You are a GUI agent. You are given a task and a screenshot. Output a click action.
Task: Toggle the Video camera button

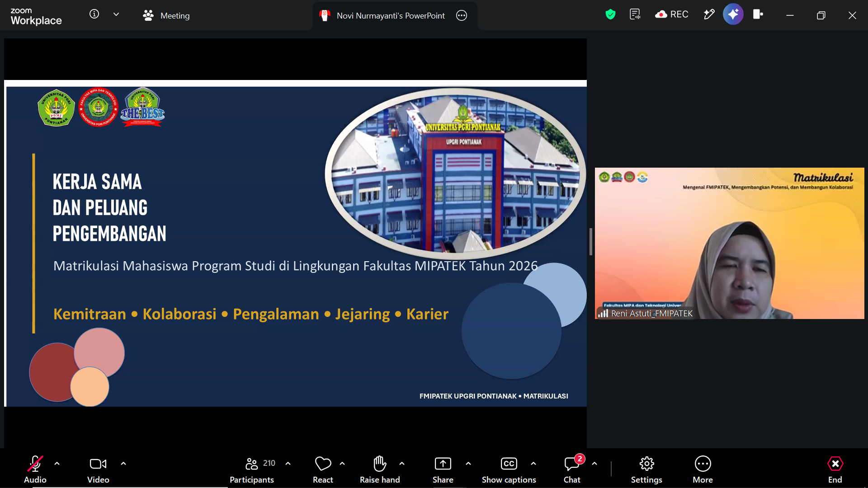(98, 469)
